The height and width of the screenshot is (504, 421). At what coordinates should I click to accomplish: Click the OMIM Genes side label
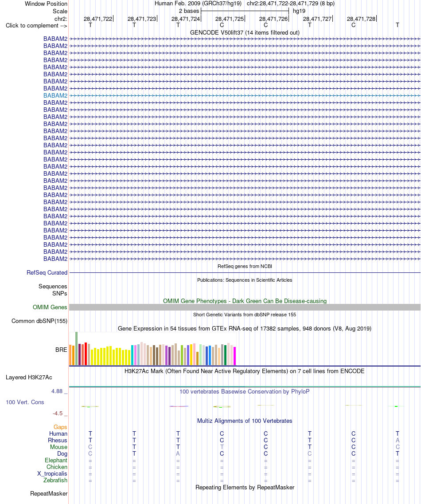point(50,307)
